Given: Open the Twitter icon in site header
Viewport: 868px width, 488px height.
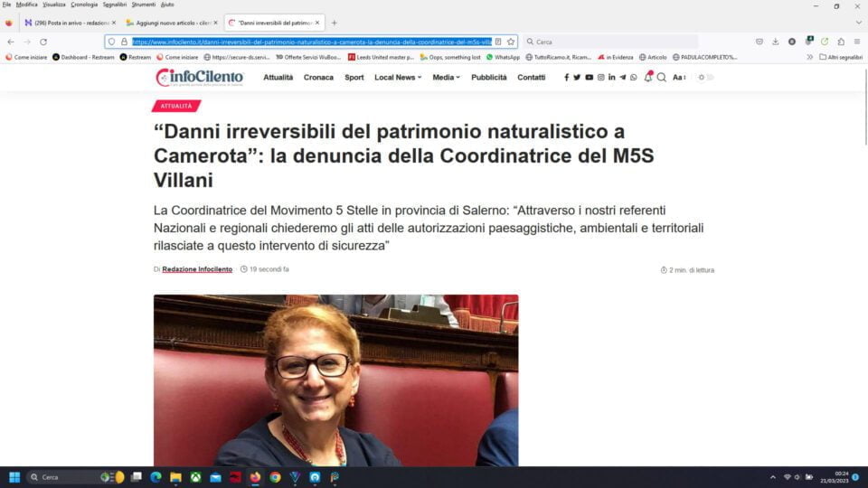Looking at the screenshot, I should (577, 78).
